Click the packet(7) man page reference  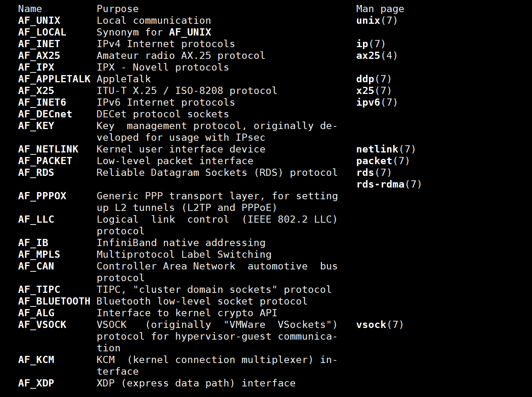tap(383, 161)
